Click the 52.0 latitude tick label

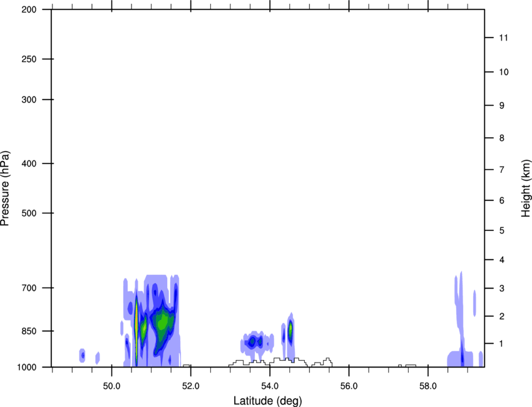click(191, 386)
